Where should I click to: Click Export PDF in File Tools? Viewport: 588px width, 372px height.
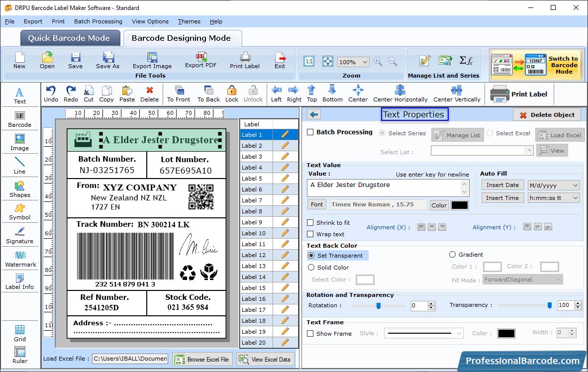click(x=200, y=60)
